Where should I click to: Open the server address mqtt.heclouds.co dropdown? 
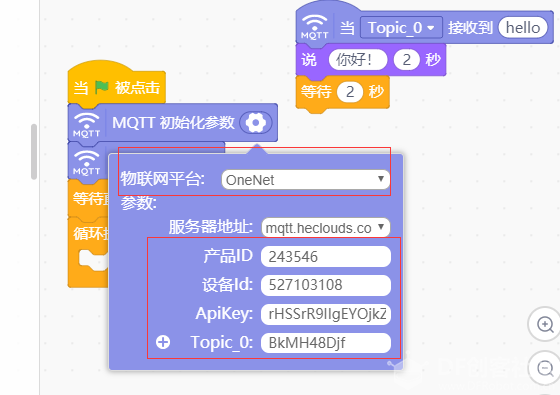coord(326,228)
